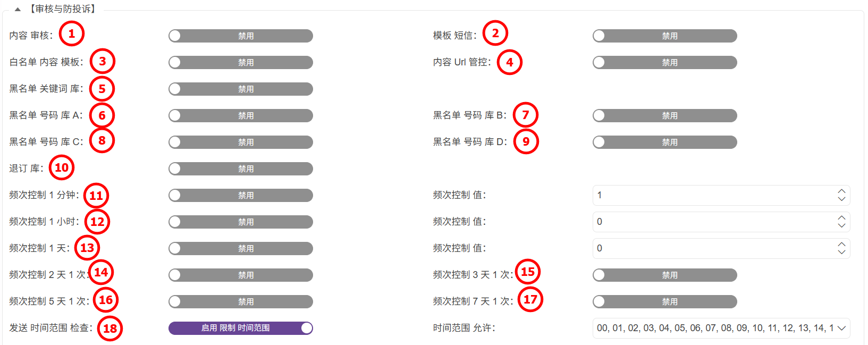Click badge 12 next to 频次控制 1 小时
The height and width of the screenshot is (345, 868).
coord(97,222)
